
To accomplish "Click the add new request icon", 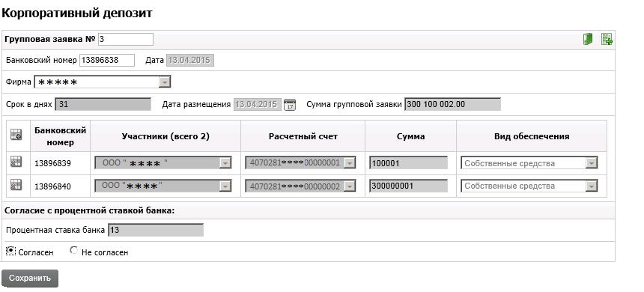I will (x=607, y=40).
